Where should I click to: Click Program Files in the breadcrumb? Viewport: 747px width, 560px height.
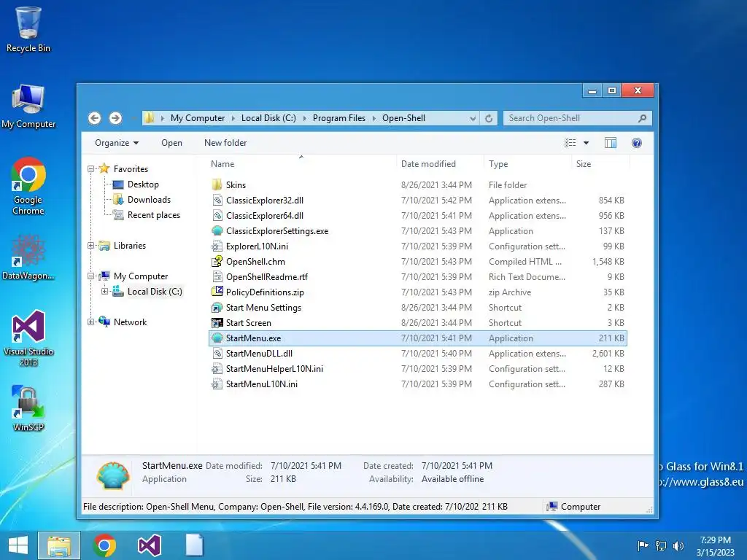338,118
